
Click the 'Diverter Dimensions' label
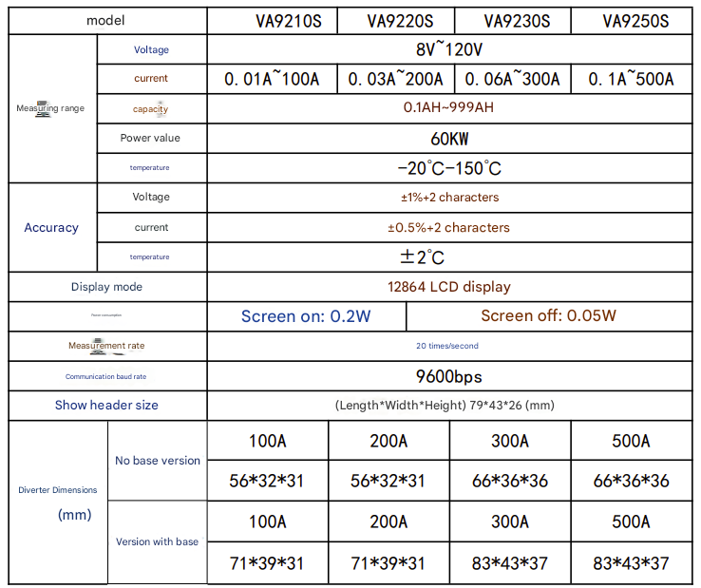pos(58,490)
